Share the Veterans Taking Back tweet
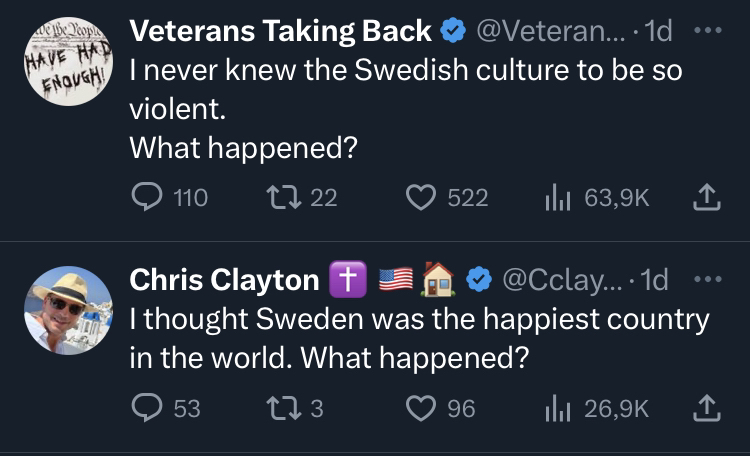 (706, 198)
